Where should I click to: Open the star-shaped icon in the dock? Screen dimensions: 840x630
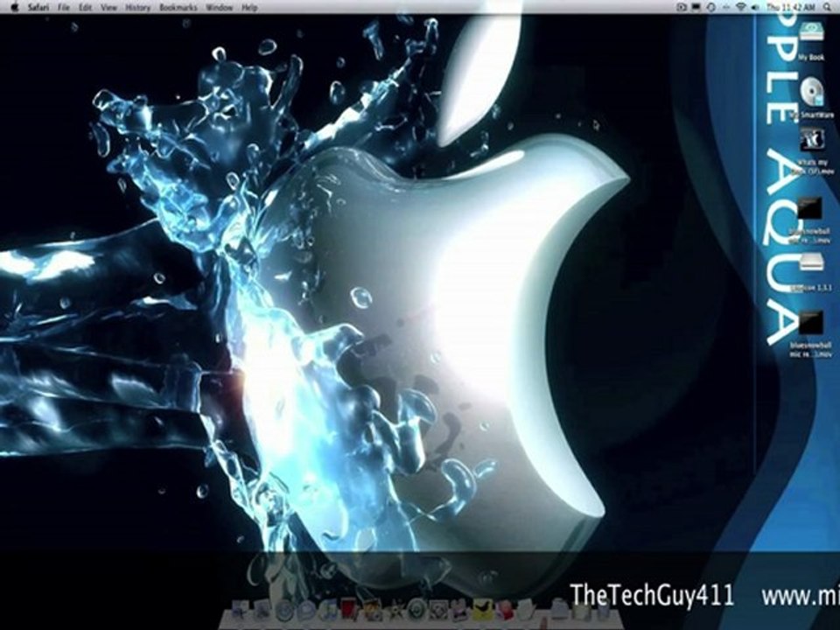click(x=395, y=610)
